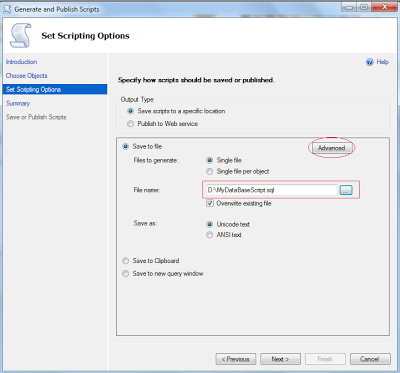Open the Advanced scripting options button
Screen dimensions: 400x373
(331, 148)
